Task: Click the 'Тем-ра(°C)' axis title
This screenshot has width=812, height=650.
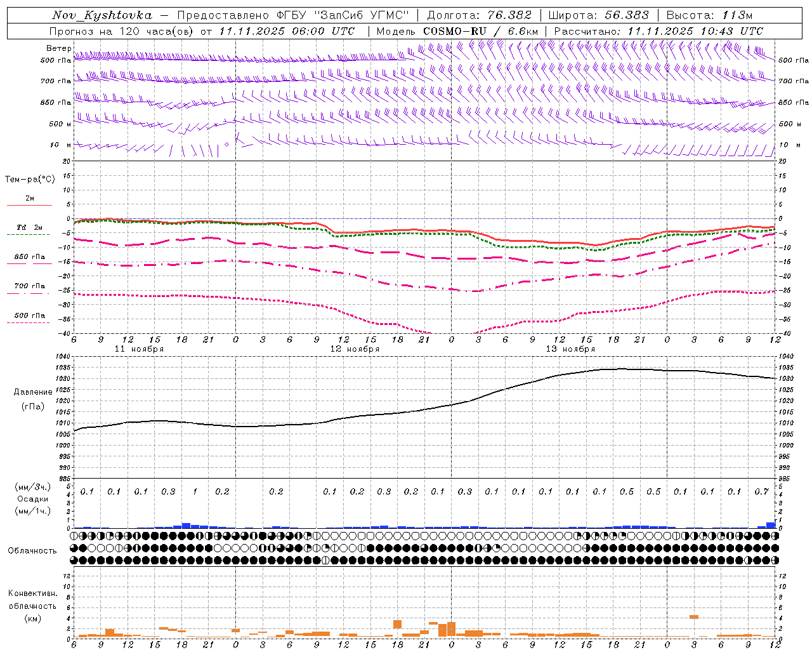Action: pyautogui.click(x=30, y=180)
